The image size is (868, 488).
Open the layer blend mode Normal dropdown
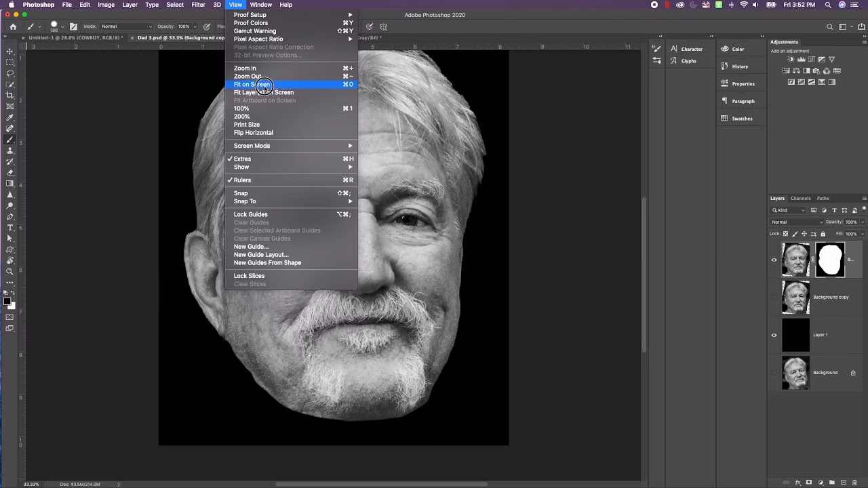(x=797, y=222)
